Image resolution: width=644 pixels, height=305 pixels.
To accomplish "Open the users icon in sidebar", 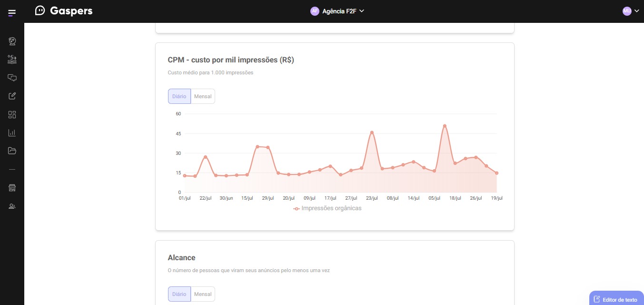I will coord(12,206).
